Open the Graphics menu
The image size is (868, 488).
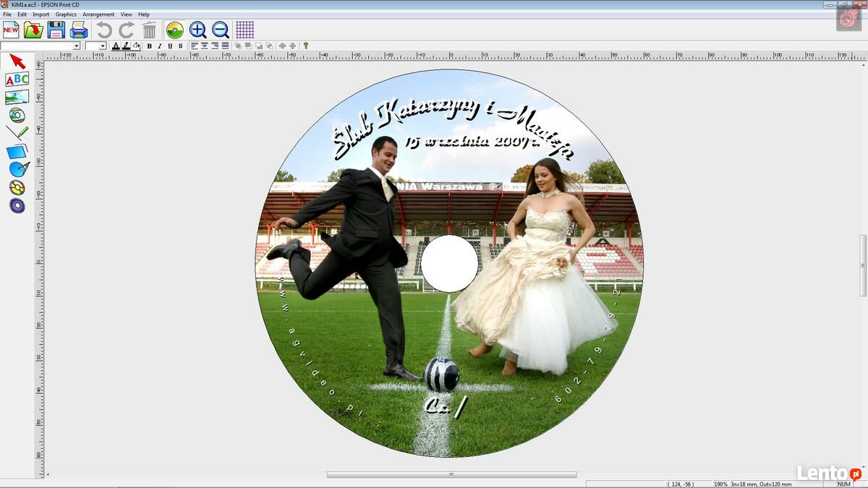coord(66,14)
